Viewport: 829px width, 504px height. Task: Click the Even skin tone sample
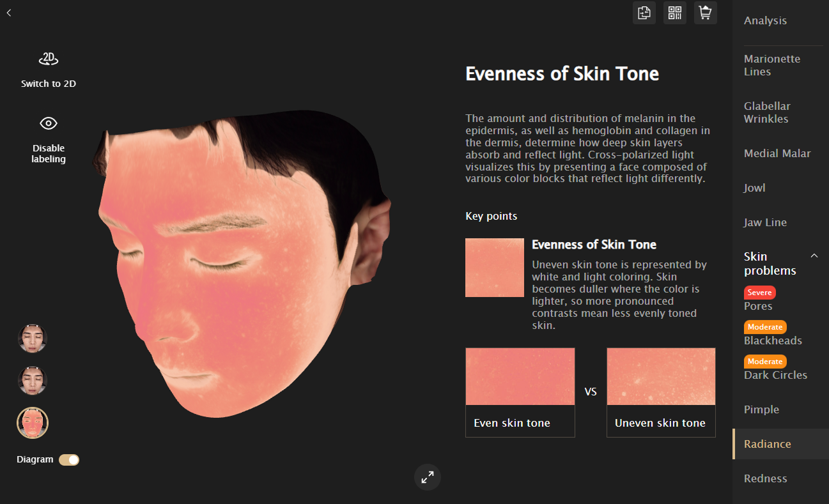(520, 392)
